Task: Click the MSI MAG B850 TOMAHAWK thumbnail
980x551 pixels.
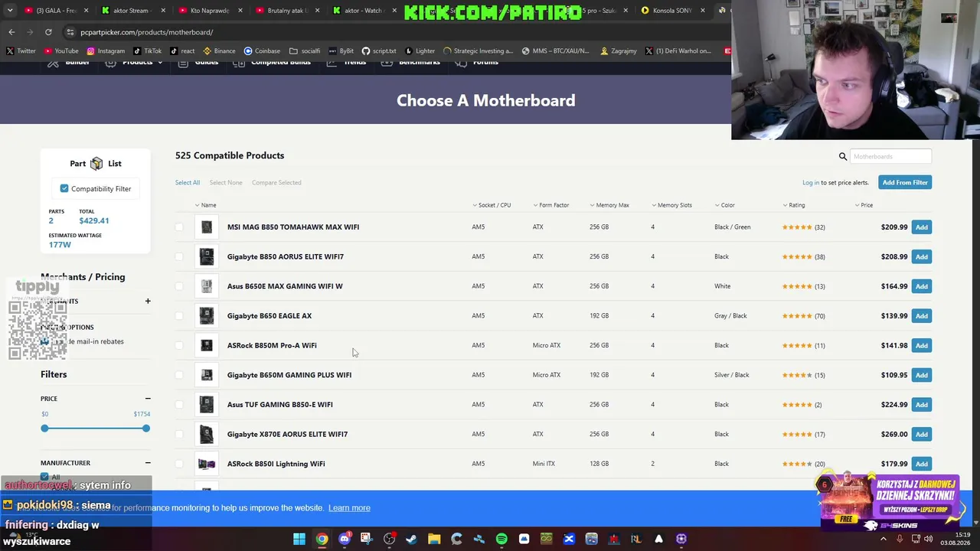Action: pyautogui.click(x=207, y=227)
